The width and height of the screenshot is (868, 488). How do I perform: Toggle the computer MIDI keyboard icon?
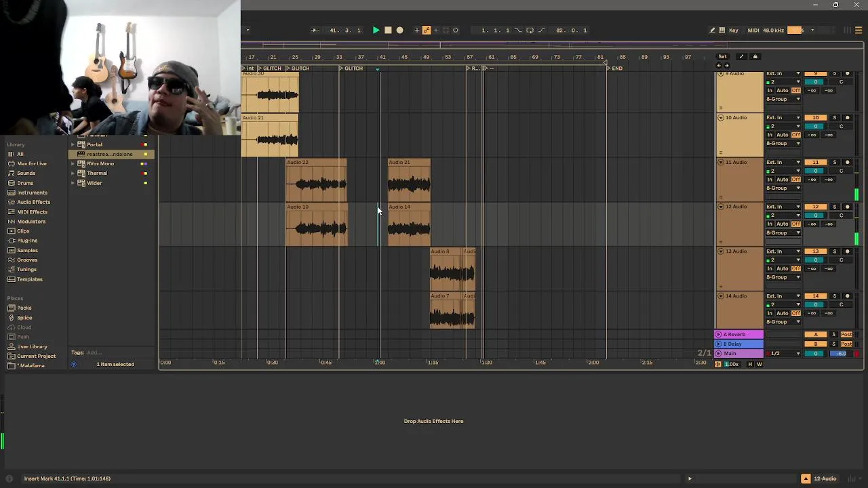[x=722, y=30]
